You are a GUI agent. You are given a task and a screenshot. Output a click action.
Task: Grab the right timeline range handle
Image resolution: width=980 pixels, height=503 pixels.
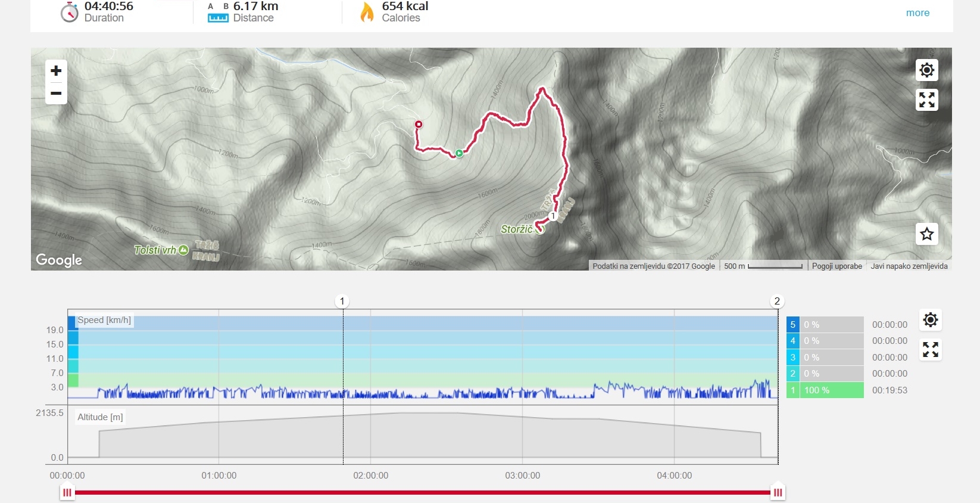click(778, 492)
